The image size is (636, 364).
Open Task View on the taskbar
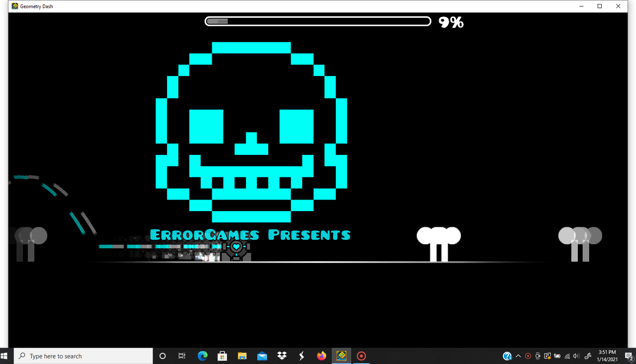click(x=182, y=356)
